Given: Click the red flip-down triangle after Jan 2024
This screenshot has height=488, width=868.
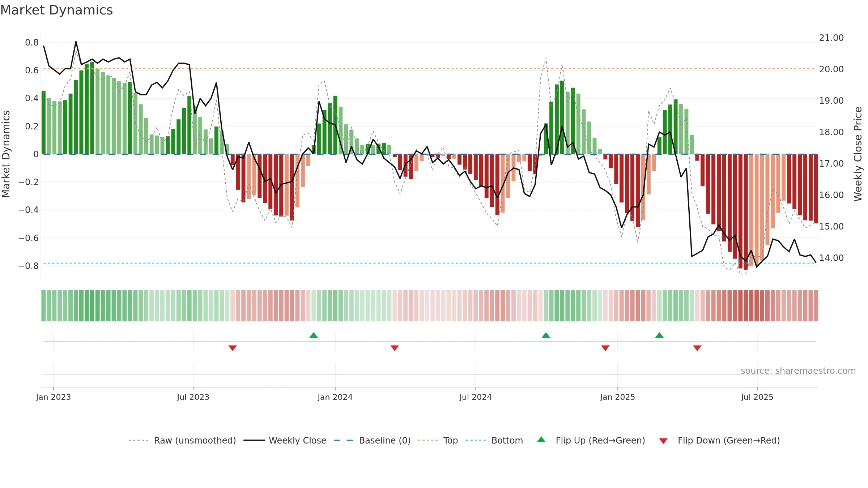Looking at the screenshot, I should 395,348.
